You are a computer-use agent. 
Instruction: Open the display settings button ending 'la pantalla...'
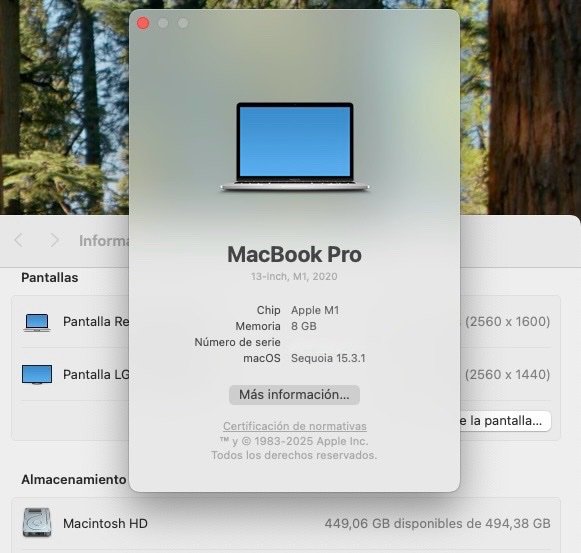coord(505,421)
